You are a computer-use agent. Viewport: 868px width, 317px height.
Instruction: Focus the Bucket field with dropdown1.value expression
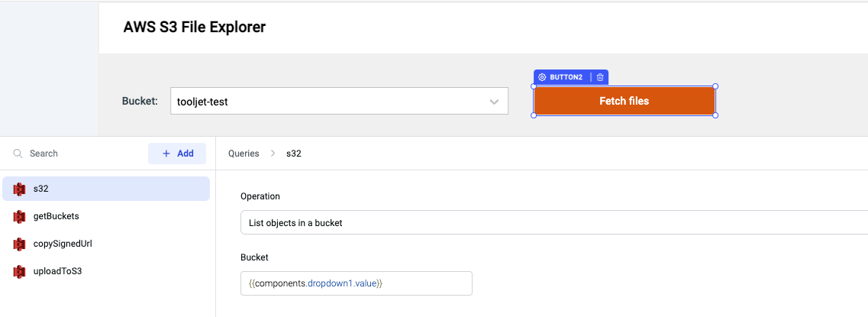click(x=356, y=283)
